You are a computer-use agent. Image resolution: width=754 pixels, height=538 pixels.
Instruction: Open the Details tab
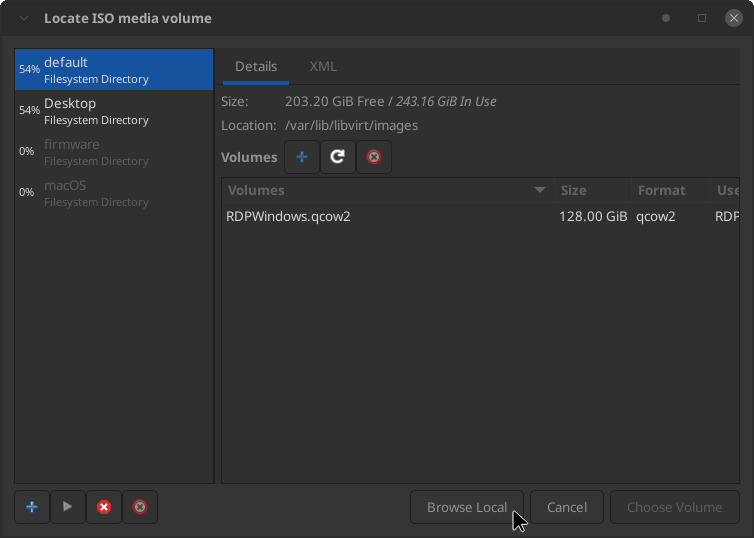click(256, 66)
